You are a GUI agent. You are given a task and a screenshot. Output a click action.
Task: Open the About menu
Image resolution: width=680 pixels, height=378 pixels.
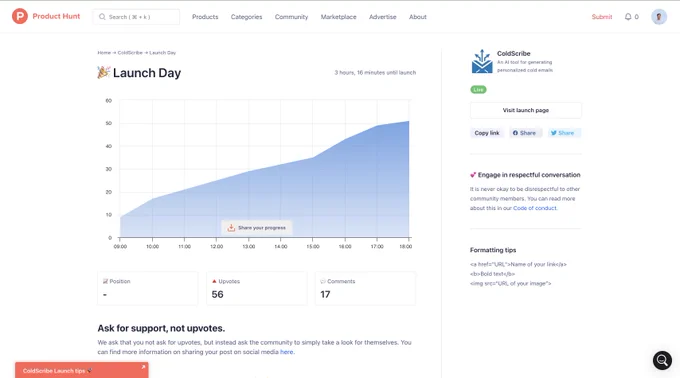tap(418, 17)
